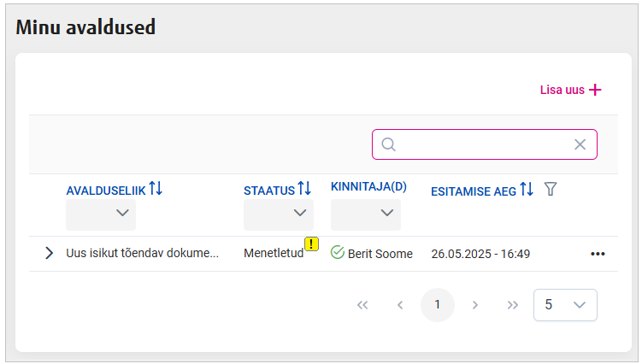
Task: Sort by Staatus column arrows
Action: pos(304,188)
